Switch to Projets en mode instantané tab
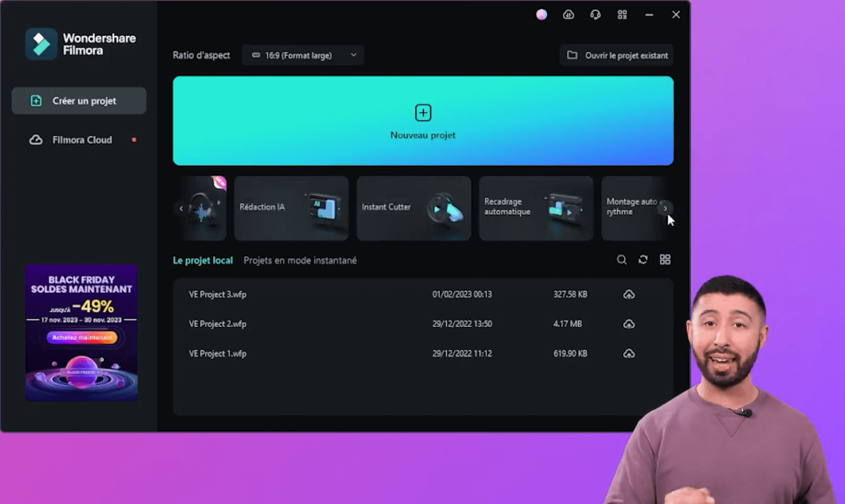Viewport: 845px width, 504px height. pyautogui.click(x=300, y=260)
